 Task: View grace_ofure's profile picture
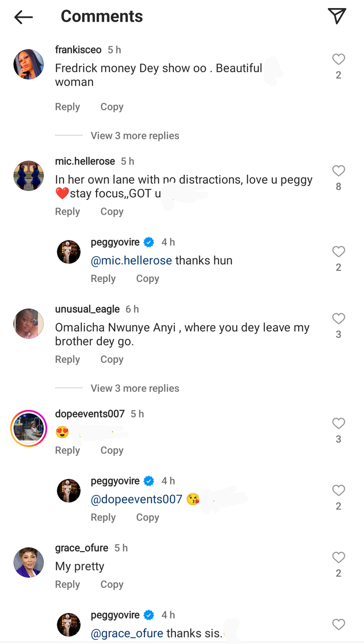point(29,562)
